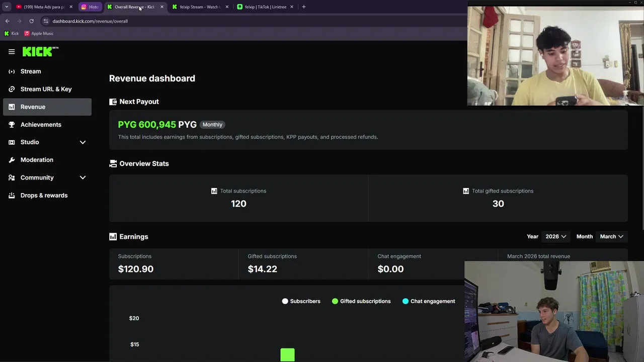Viewport: 644px width, 362px height.
Task: Open the Kick bookmark in the bookmarks bar
Action: pyautogui.click(x=12, y=34)
